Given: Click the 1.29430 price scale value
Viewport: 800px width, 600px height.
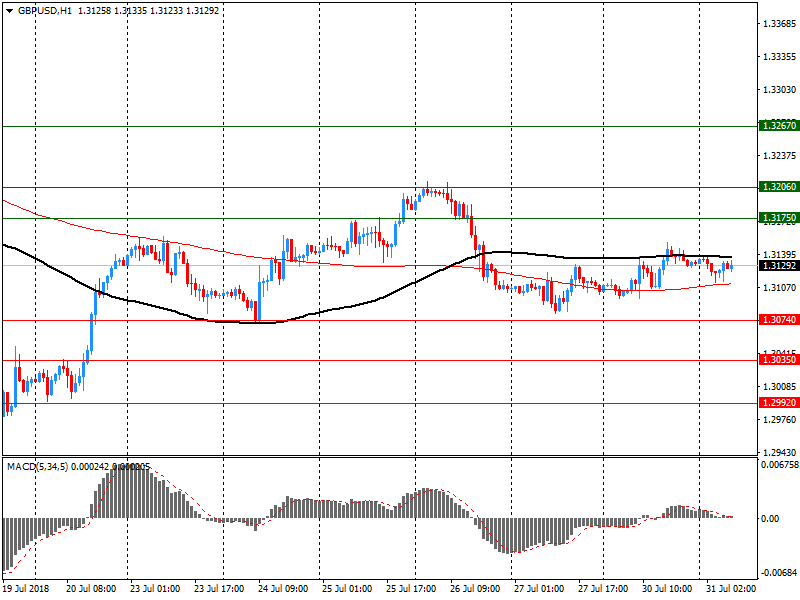Looking at the screenshot, I should pyautogui.click(x=778, y=452).
